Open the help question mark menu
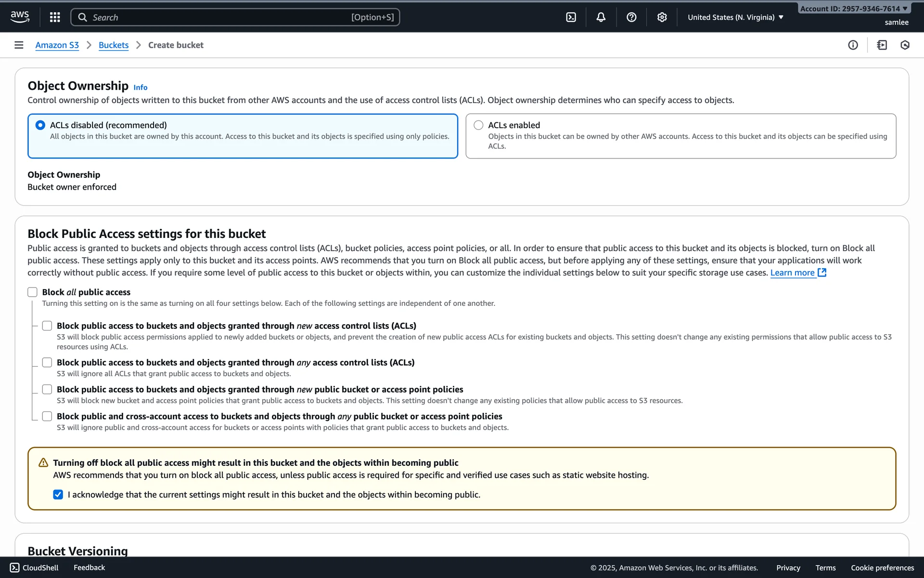Viewport: 924px width, 578px height. click(631, 17)
